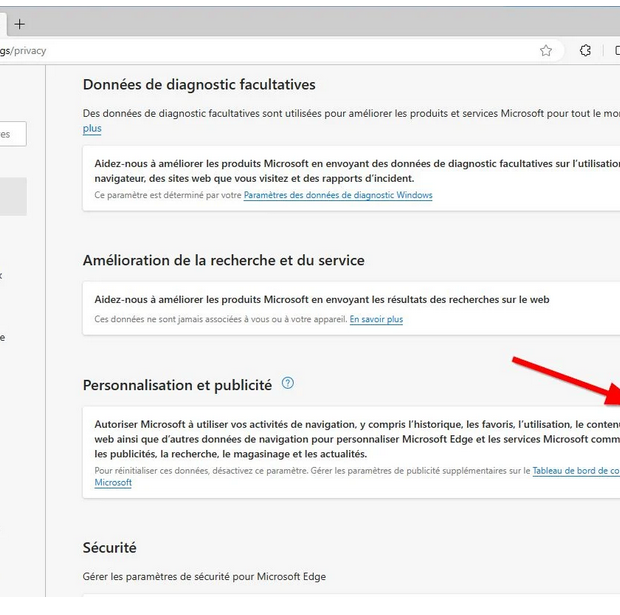Open a new browser tab with plus button
The height and width of the screenshot is (615, 620).
pyautogui.click(x=19, y=24)
